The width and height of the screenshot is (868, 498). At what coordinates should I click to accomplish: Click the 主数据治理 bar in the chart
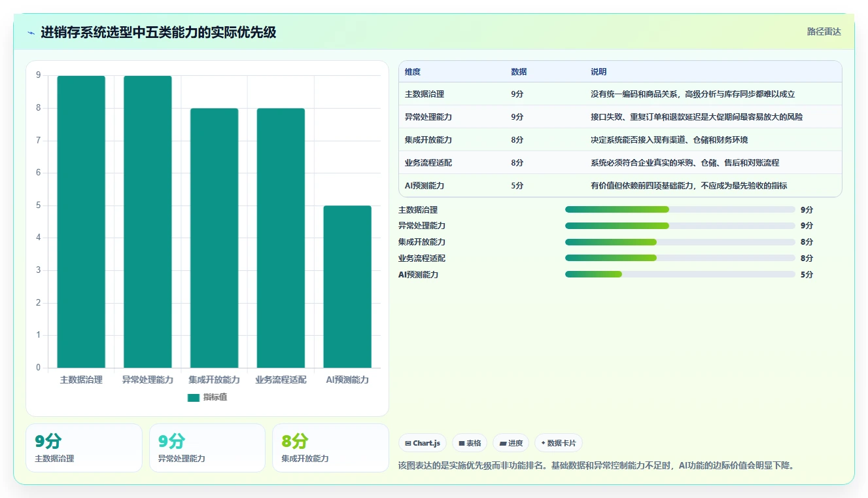click(81, 222)
